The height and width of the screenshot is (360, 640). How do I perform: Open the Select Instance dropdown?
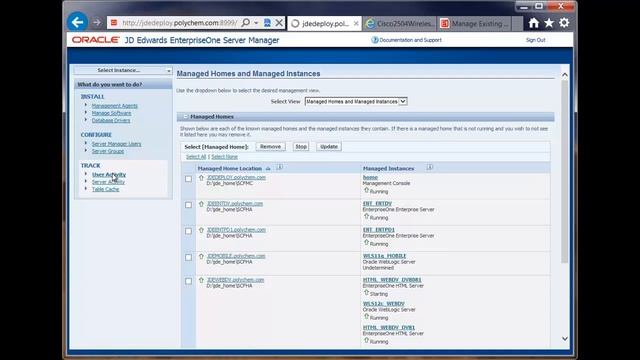click(x=122, y=70)
